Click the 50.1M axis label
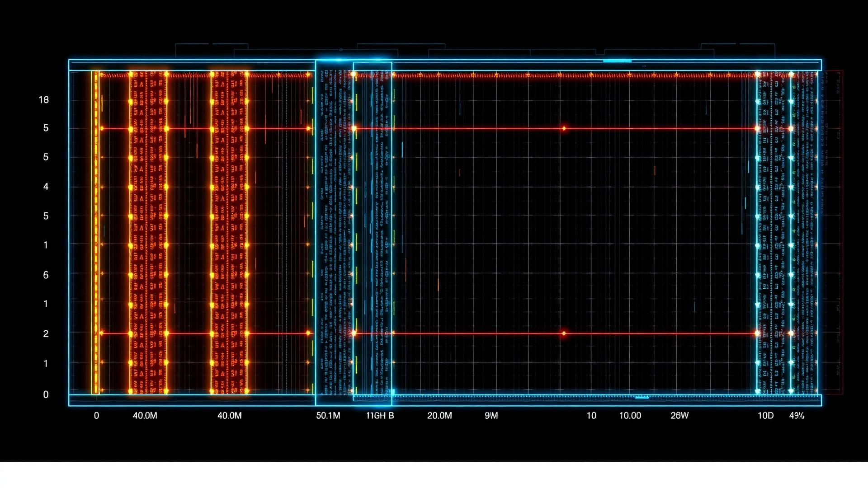Screen dimensions: 868x488 click(x=328, y=415)
